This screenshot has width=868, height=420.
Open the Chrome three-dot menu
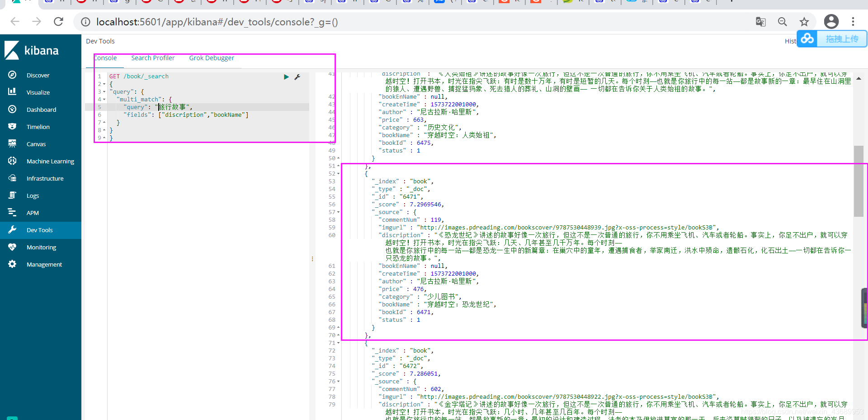click(x=853, y=22)
